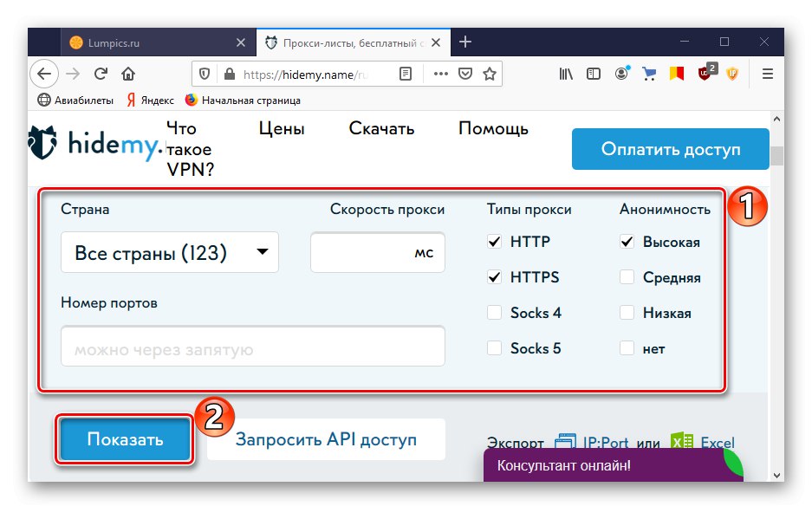812x519 pixels.
Task: Click the orange IP proxy extension icon
Action: (x=732, y=74)
